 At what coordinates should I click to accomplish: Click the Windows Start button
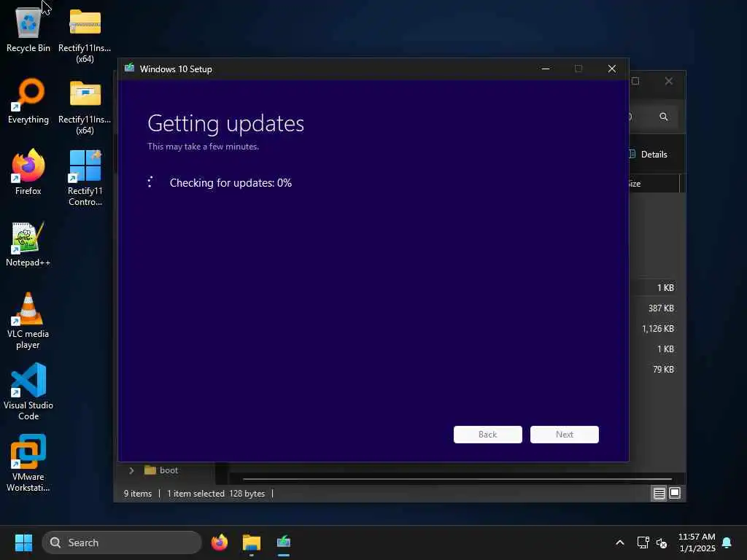click(x=23, y=542)
